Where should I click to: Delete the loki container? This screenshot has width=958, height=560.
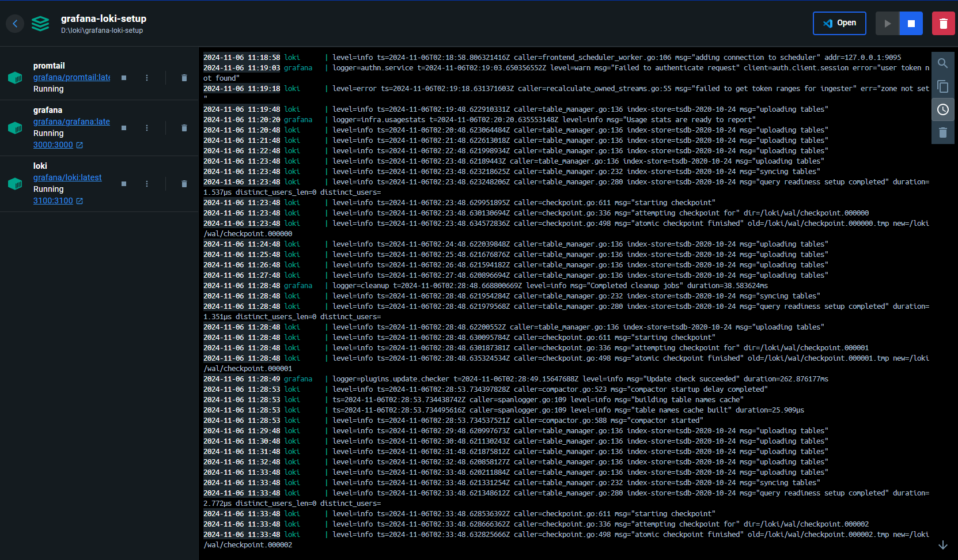coord(184,184)
